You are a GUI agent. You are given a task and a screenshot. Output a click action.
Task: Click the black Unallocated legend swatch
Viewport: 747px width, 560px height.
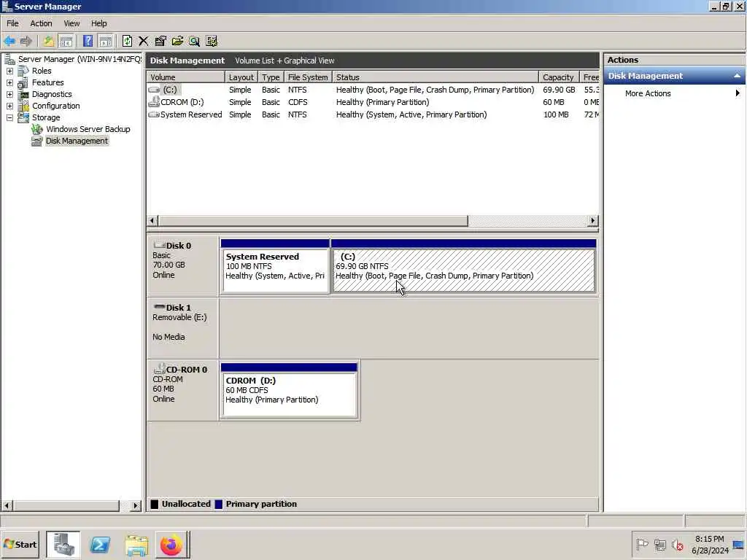(155, 505)
